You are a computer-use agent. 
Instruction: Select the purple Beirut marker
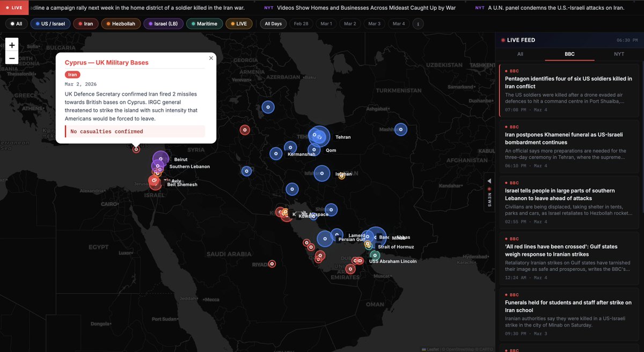pyautogui.click(x=161, y=159)
